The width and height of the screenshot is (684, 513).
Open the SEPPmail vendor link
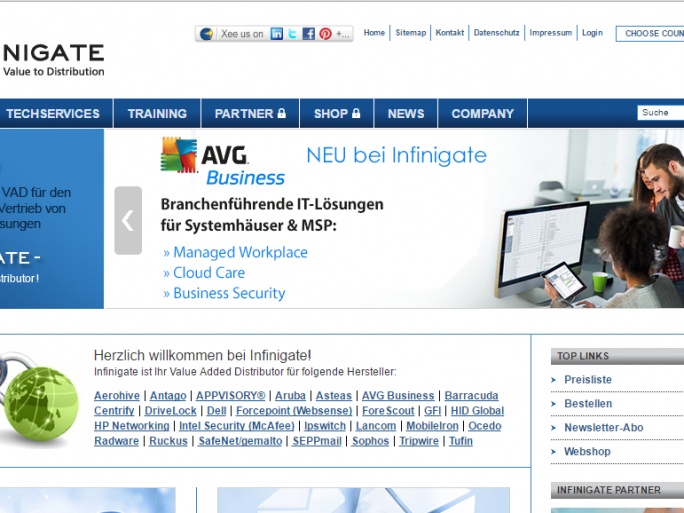click(317, 441)
